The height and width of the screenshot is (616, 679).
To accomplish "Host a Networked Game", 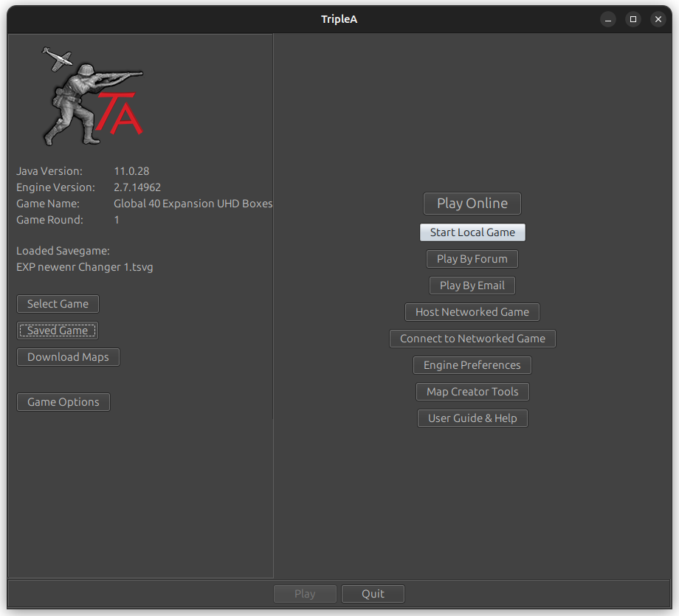I will pyautogui.click(x=472, y=312).
